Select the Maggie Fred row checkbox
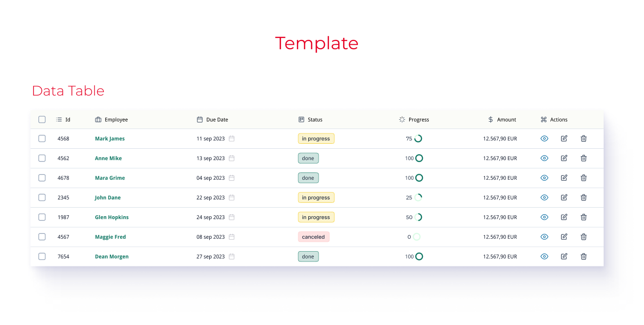 42,237
